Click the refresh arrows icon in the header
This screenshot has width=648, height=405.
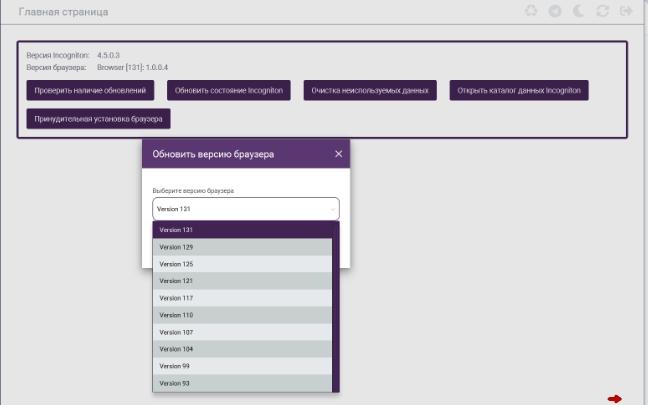(x=603, y=11)
